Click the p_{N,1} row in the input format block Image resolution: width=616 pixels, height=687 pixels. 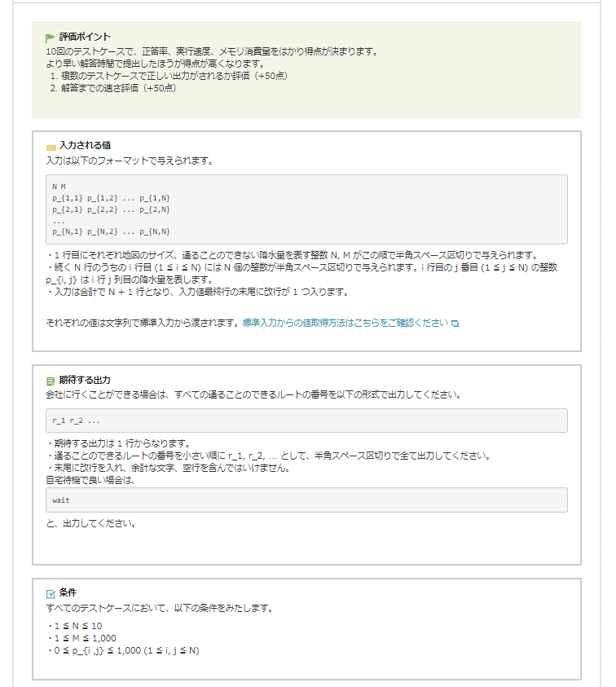pos(110,232)
